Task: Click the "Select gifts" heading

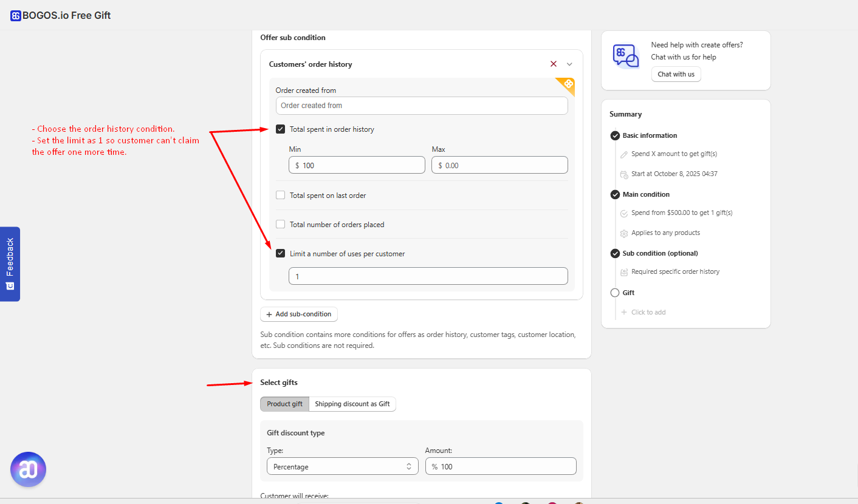Action: click(279, 383)
